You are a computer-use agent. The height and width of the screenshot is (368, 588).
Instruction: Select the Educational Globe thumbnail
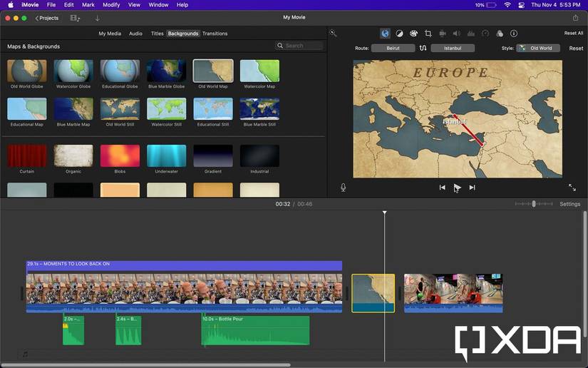pyautogui.click(x=120, y=71)
